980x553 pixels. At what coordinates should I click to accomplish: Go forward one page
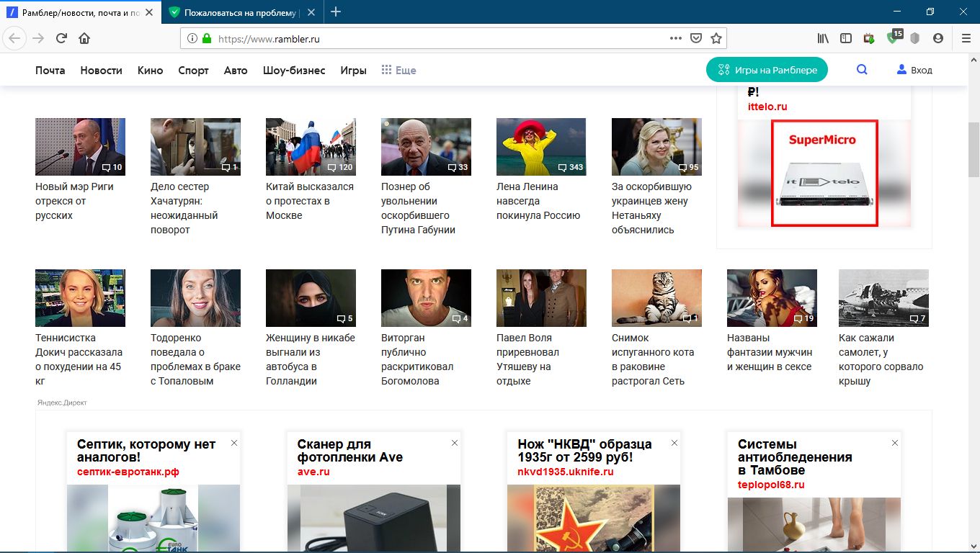point(38,38)
